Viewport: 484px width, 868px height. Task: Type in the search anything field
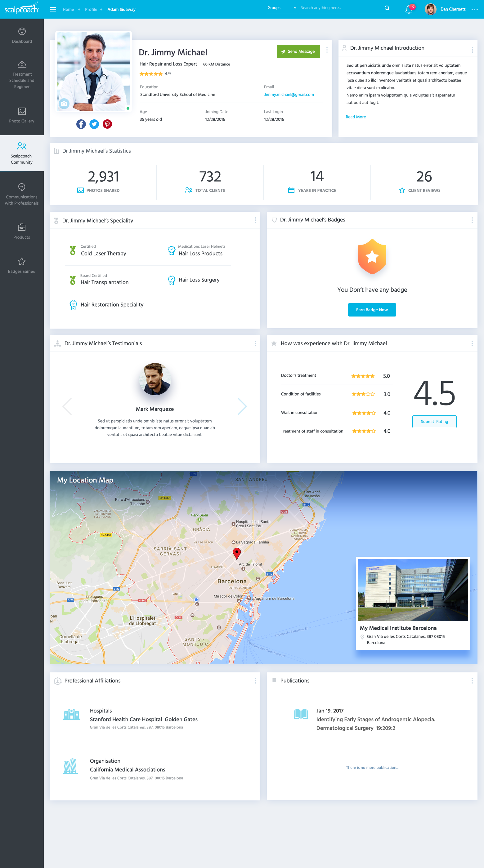pyautogui.click(x=341, y=8)
